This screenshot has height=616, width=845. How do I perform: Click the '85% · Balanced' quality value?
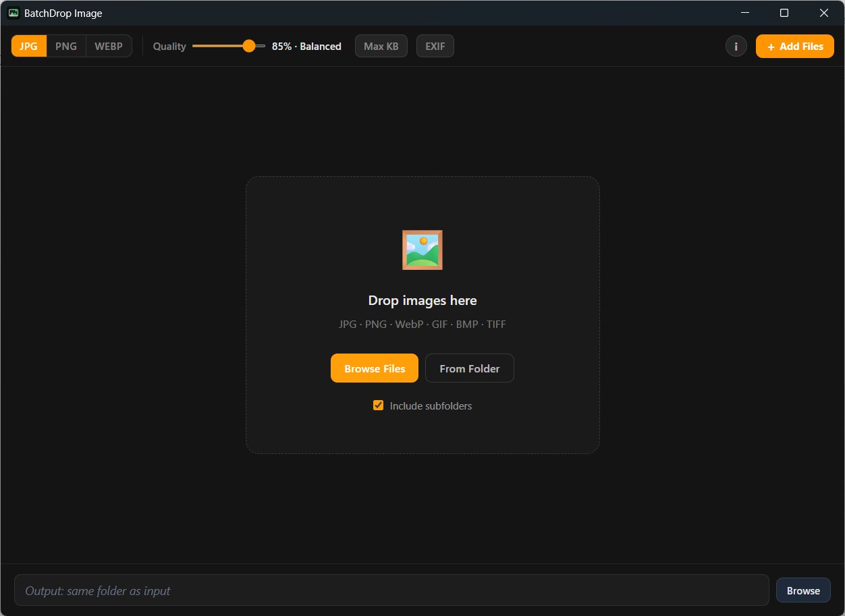click(x=306, y=46)
